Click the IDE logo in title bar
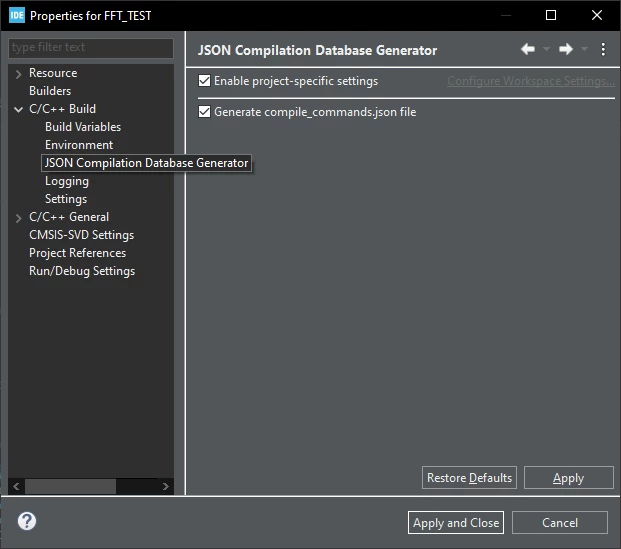 17,15
